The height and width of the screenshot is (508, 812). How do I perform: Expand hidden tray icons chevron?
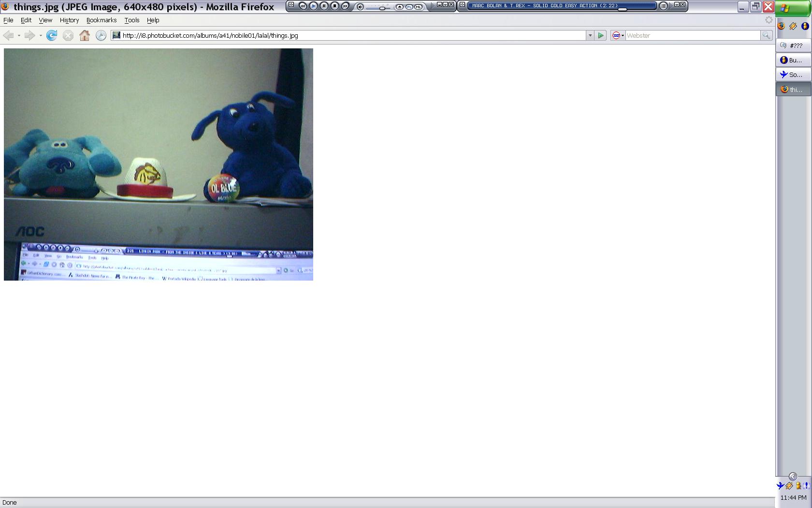(793, 477)
